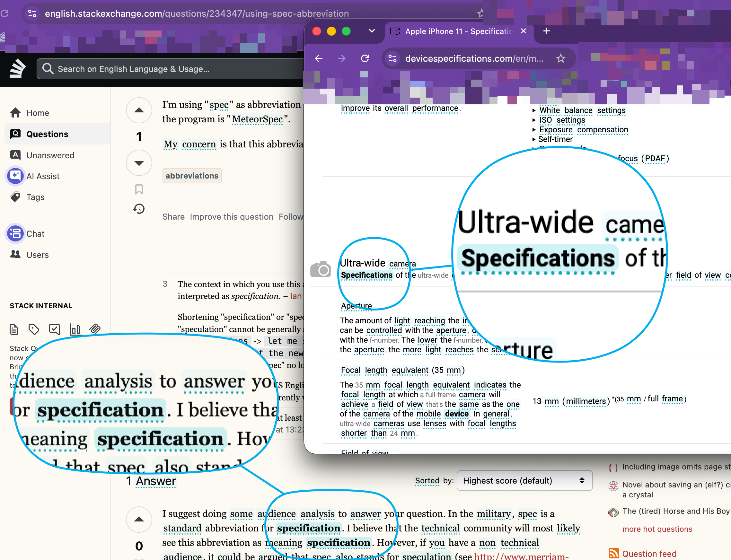Expand the White balance settings item
The height and width of the screenshot is (560, 731).
click(x=580, y=110)
